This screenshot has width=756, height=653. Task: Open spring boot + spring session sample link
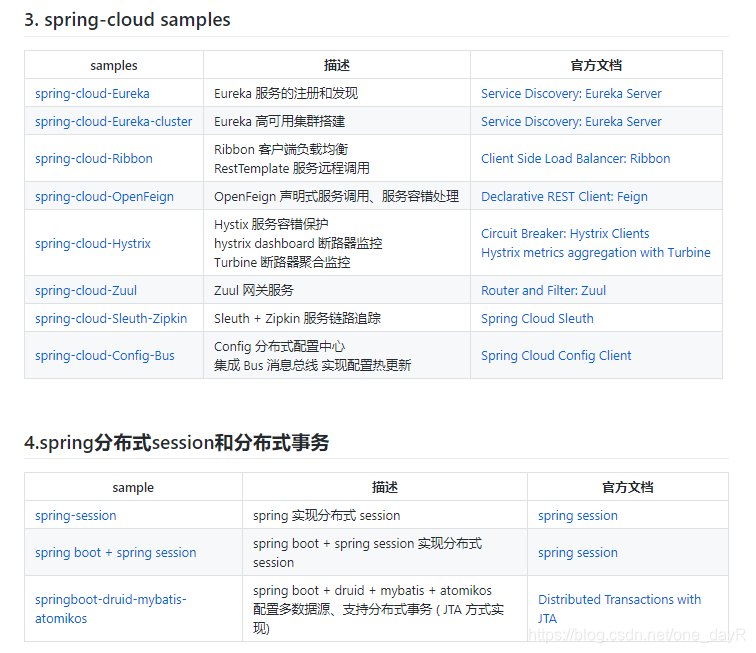116,553
